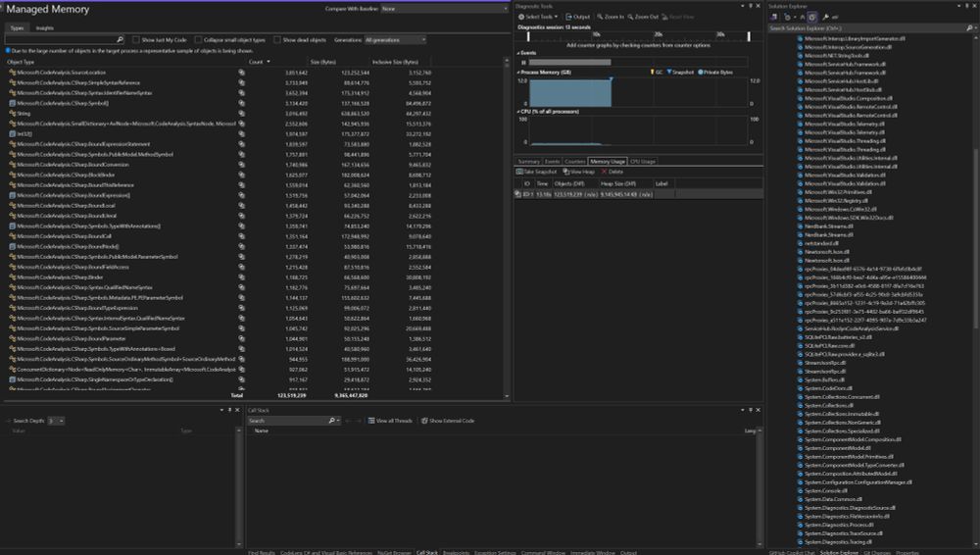The height and width of the screenshot is (555, 980).
Task: Click the search icon in Managed Memory filter box
Action: (x=120, y=39)
